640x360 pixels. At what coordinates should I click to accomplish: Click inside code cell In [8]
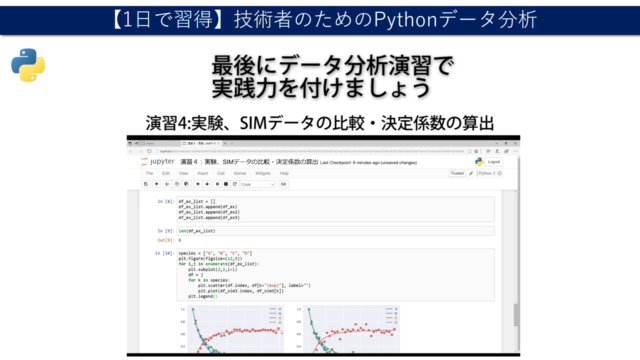tap(336, 209)
